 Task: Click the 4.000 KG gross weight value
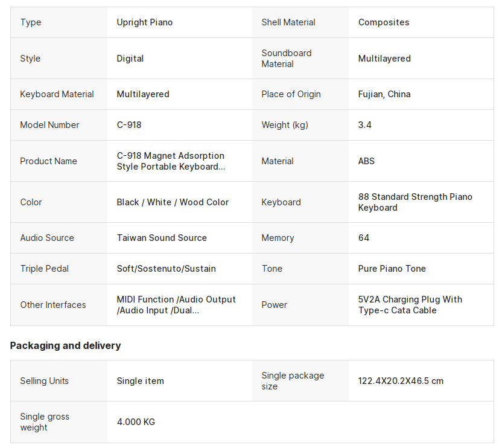tap(136, 422)
